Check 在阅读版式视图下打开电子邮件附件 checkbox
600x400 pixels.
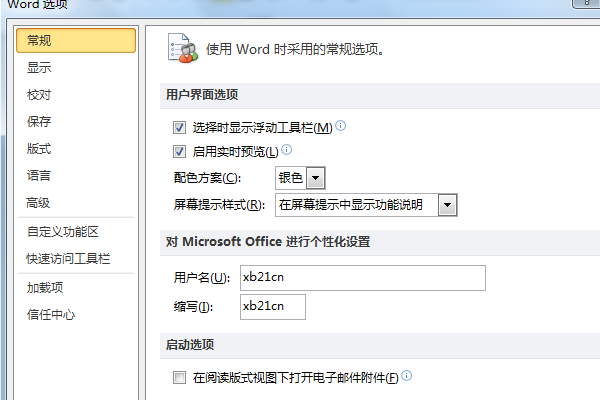point(179,377)
